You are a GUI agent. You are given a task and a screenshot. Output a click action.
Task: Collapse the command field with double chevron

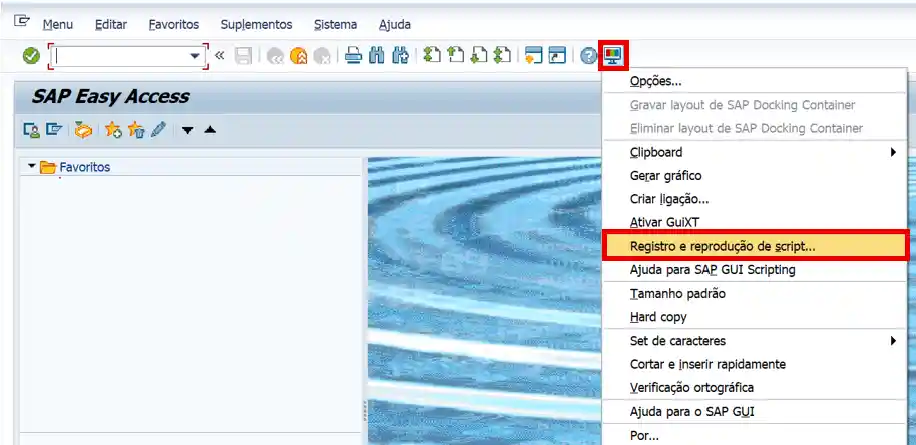219,55
